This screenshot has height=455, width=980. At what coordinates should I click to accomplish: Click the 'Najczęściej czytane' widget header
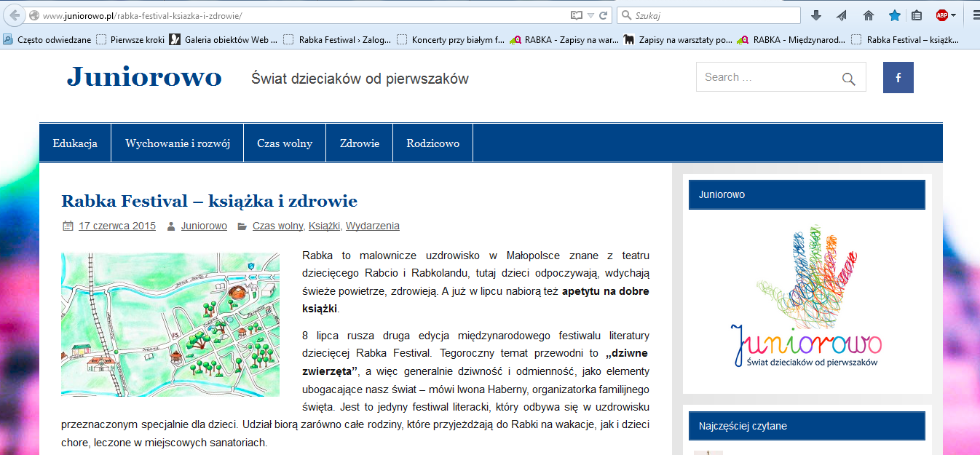[807, 426]
